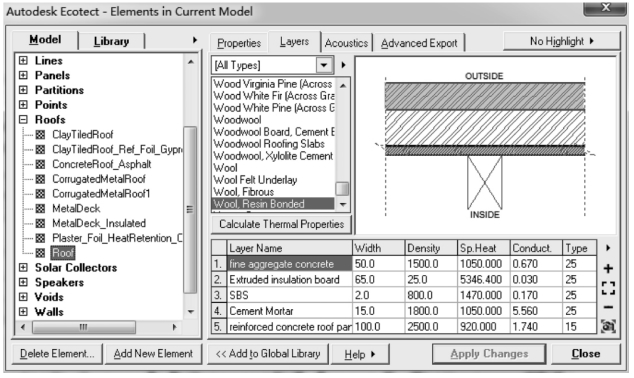Viewport: 634px width, 378px height.
Task: Click the Add New Element button
Action: (x=153, y=354)
